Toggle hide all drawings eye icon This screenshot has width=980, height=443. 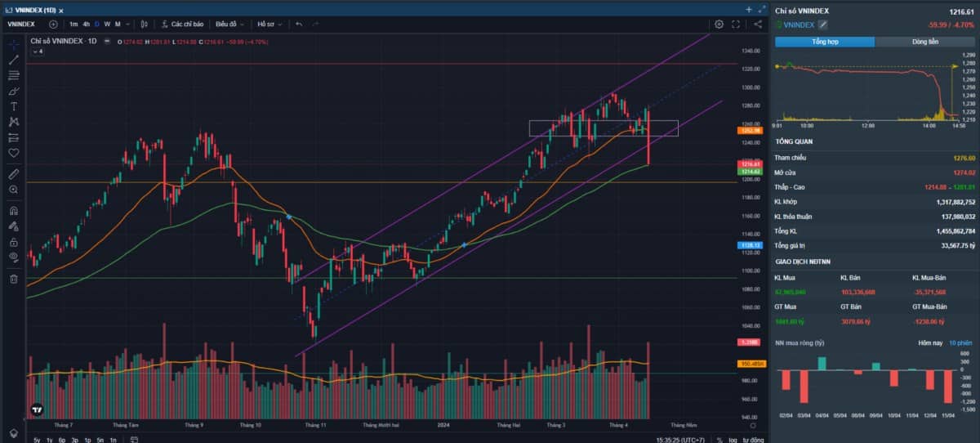pos(14,257)
